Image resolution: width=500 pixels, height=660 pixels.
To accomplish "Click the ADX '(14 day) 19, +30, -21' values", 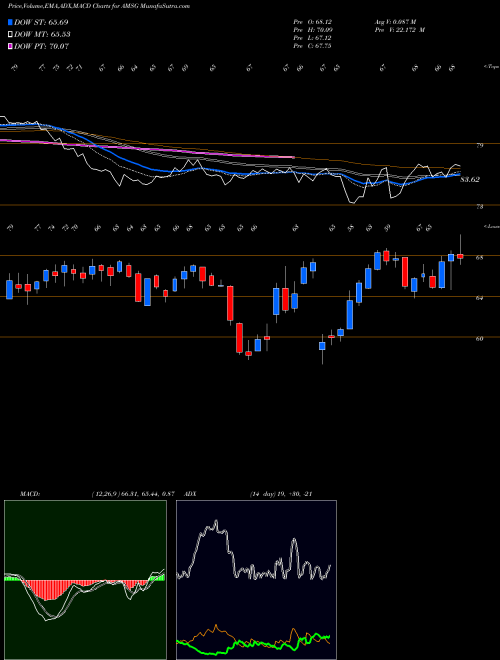I will (281, 494).
